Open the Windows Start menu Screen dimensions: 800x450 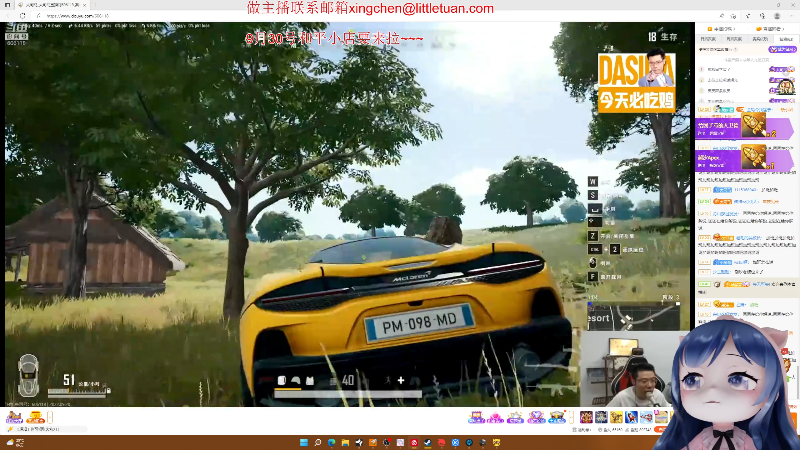click(304, 442)
